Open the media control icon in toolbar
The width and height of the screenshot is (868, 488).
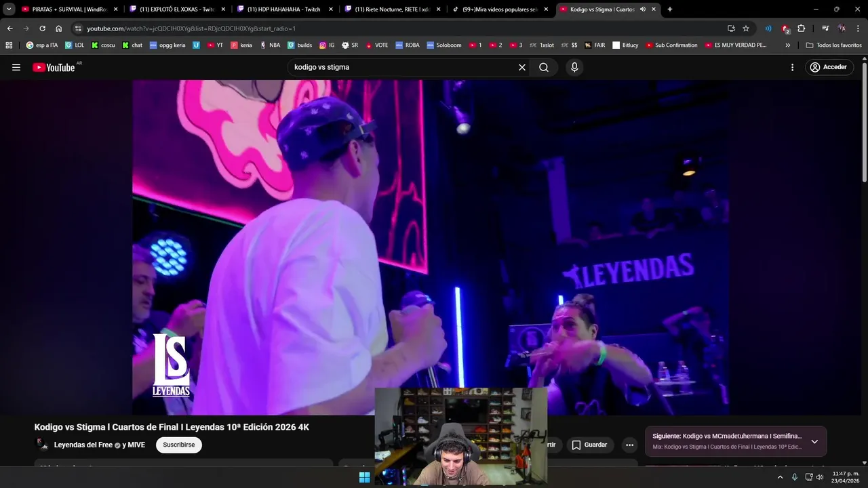tap(825, 28)
